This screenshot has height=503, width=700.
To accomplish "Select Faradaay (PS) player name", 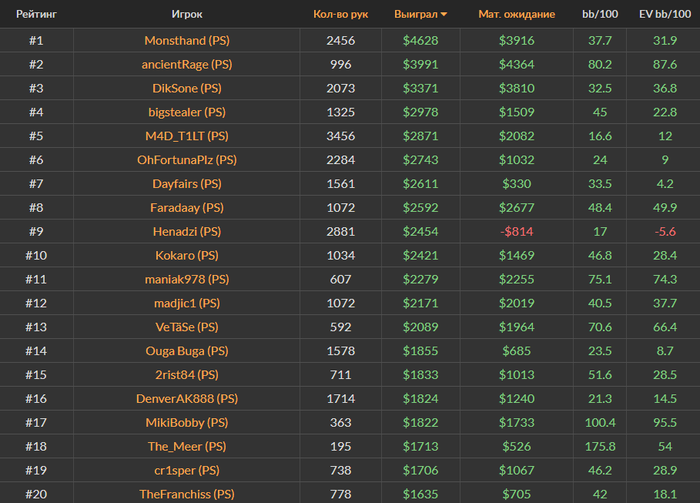I will click(187, 208).
